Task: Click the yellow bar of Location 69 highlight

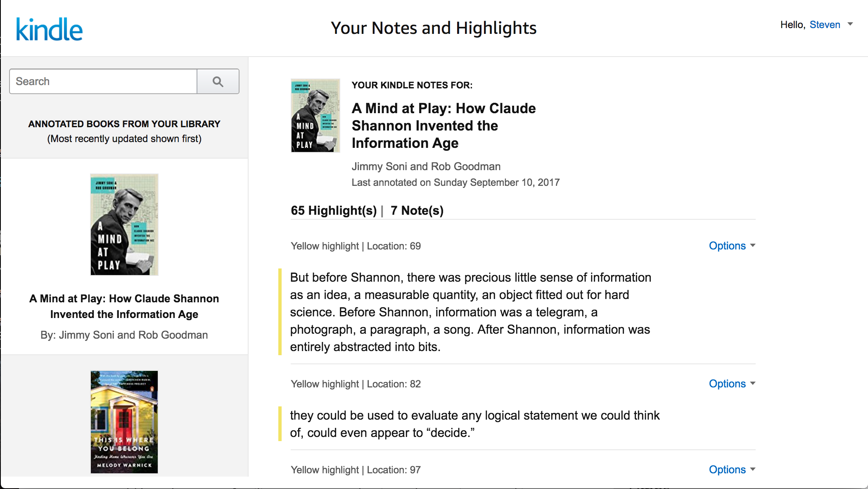Action: (280, 312)
